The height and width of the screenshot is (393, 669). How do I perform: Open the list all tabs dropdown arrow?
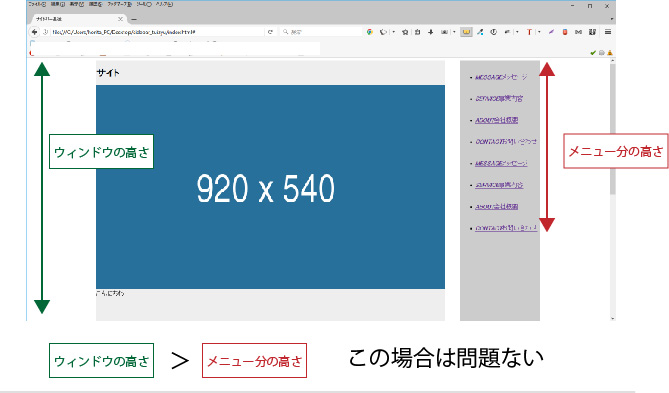[611, 19]
